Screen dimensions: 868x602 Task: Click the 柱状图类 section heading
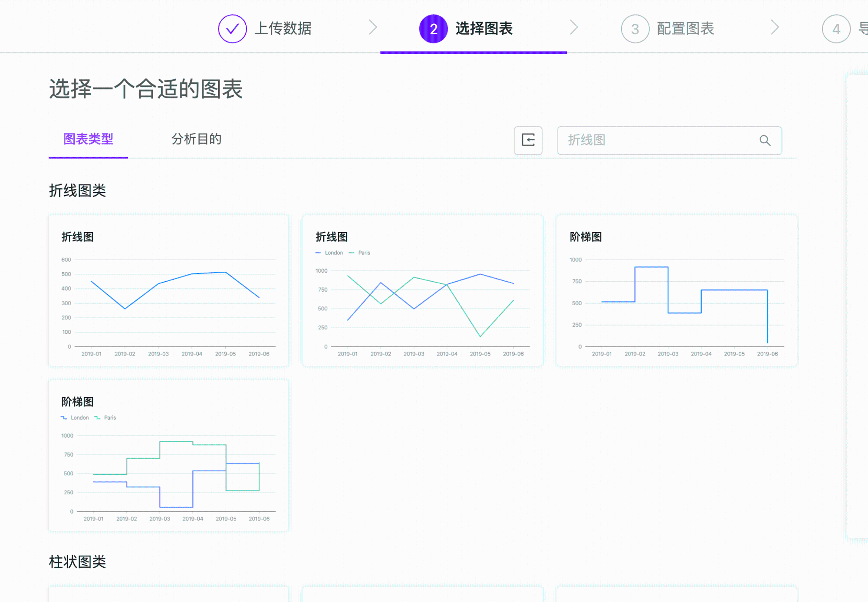[77, 562]
